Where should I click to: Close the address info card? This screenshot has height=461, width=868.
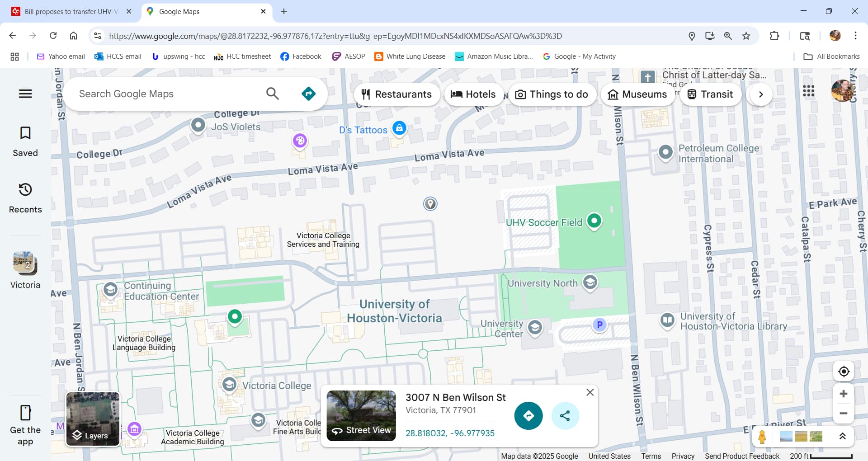(590, 392)
